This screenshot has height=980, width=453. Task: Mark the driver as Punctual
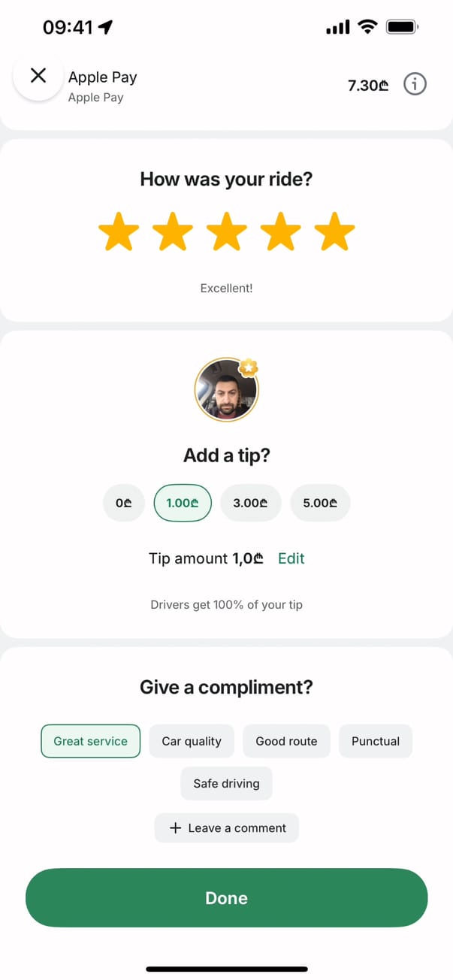[376, 741]
